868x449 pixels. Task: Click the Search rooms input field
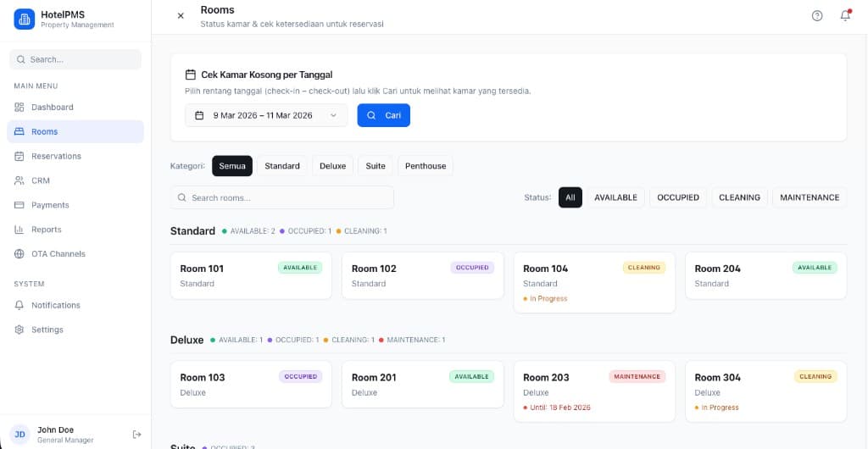pos(282,197)
